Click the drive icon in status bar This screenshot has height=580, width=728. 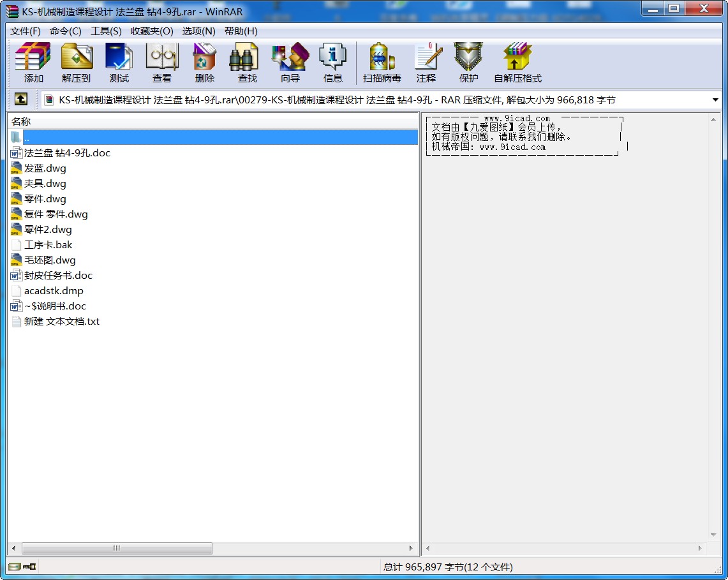(15, 567)
